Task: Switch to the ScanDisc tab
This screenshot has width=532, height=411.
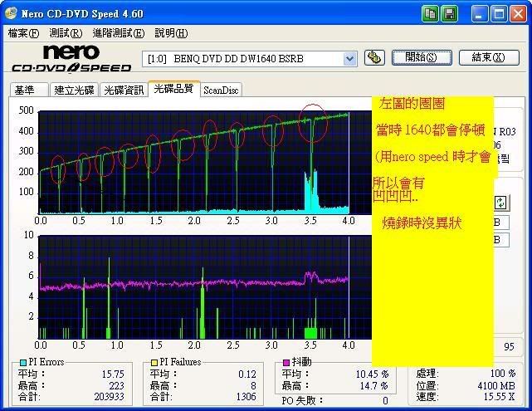Action: click(221, 90)
